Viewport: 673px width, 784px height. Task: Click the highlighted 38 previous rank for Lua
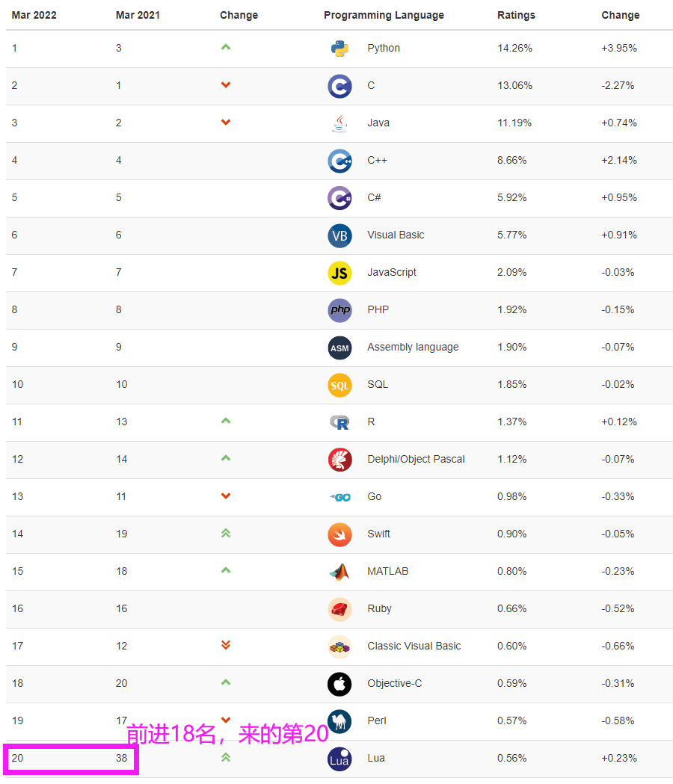[122, 758]
